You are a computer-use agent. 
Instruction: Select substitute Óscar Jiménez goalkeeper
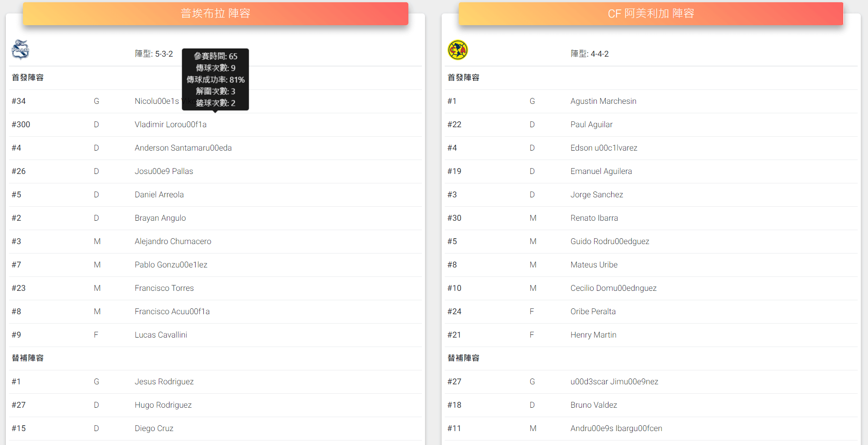click(x=614, y=382)
